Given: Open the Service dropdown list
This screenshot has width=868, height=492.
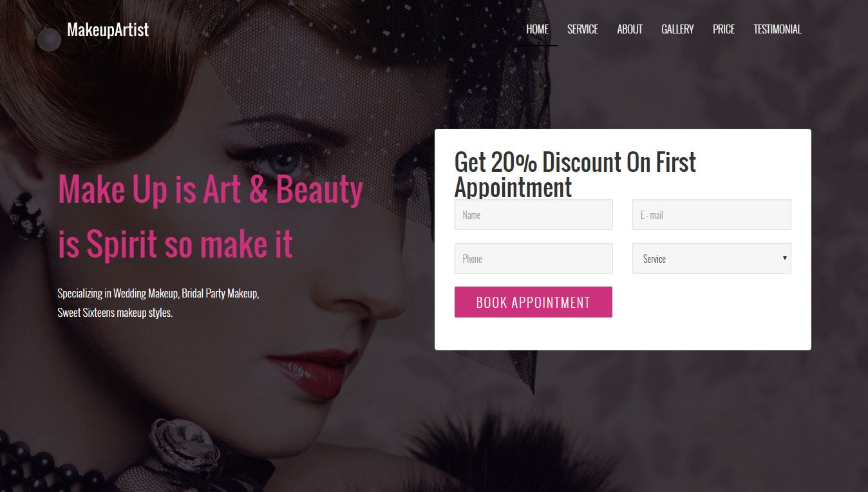Looking at the screenshot, I should 712,258.
